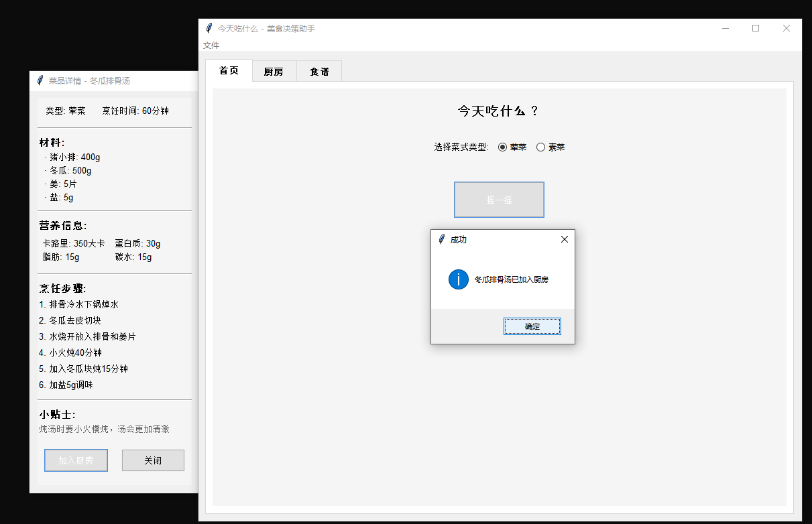The height and width of the screenshot is (524, 812).
Task: Click the 类型: 荤菜 label in details
Action: pyautogui.click(x=66, y=111)
